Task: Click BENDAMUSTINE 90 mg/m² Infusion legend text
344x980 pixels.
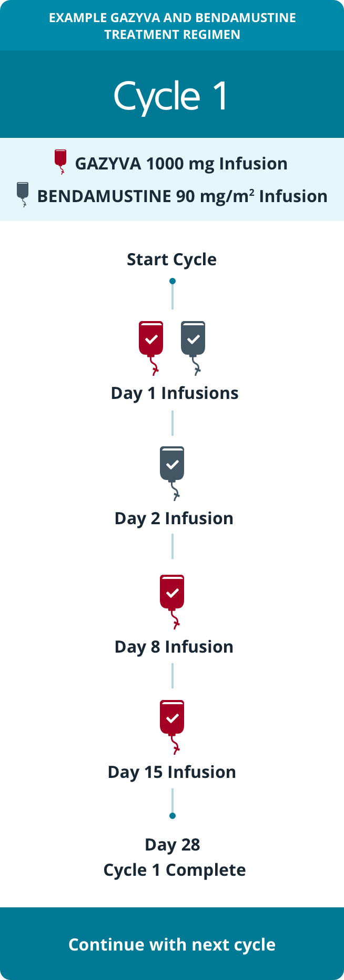Action: coord(183,196)
